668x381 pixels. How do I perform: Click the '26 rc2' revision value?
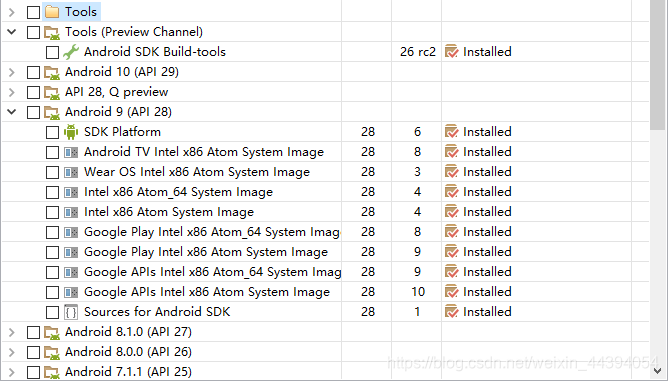418,52
